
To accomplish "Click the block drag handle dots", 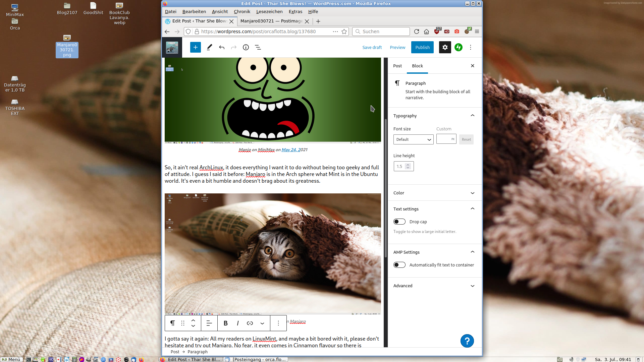I will [x=183, y=323].
